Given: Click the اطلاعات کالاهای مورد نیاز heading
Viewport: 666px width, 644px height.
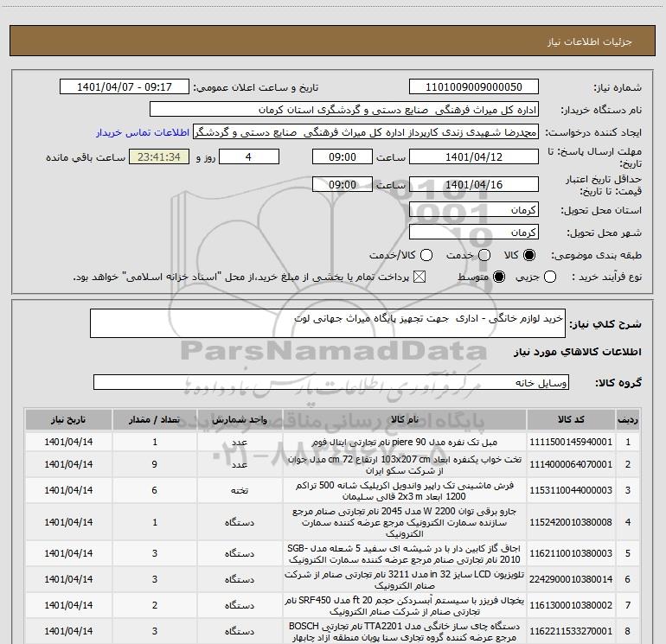Looking at the screenshot, I should [578, 352].
